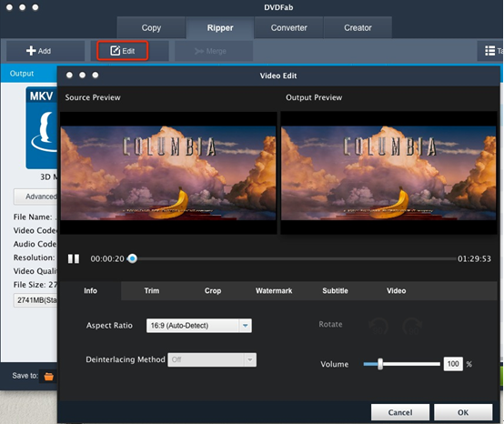This screenshot has width=504, height=424.
Task: Open the Watermark tab in Video Edit
Action: [274, 291]
